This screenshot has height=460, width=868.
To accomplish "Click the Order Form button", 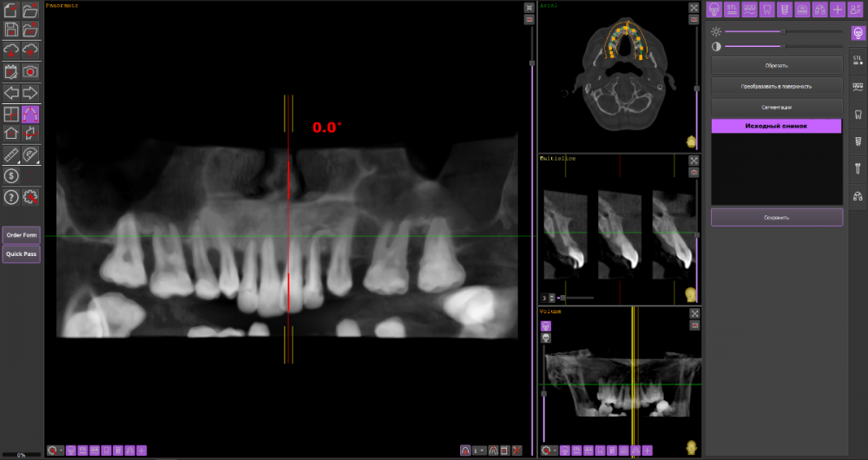I will [x=21, y=235].
